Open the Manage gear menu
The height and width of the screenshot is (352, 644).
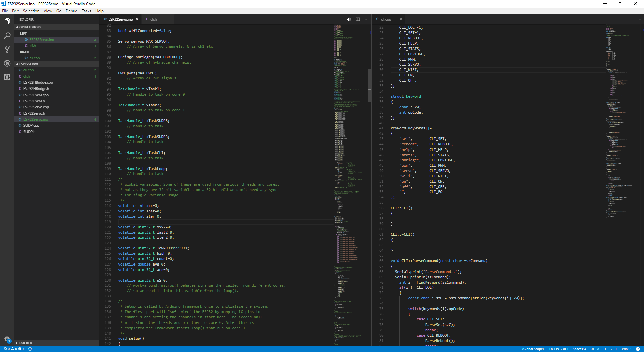[7, 339]
